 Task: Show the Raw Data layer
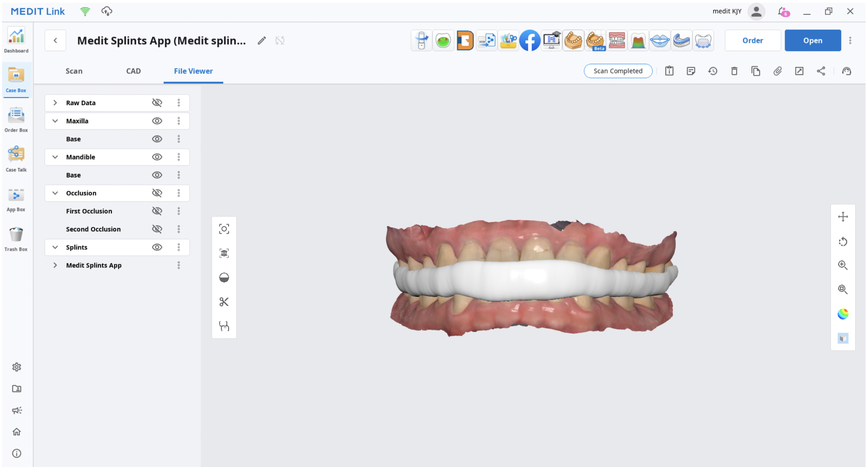157,103
